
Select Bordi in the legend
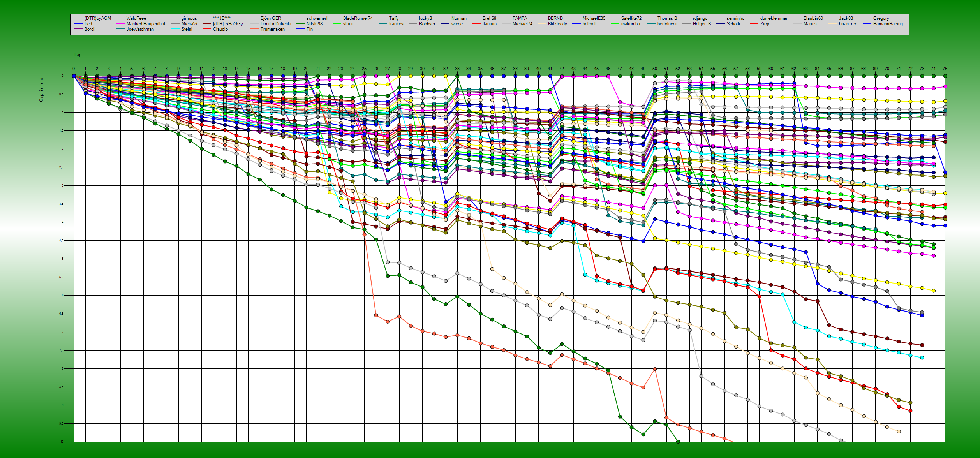tap(89, 29)
